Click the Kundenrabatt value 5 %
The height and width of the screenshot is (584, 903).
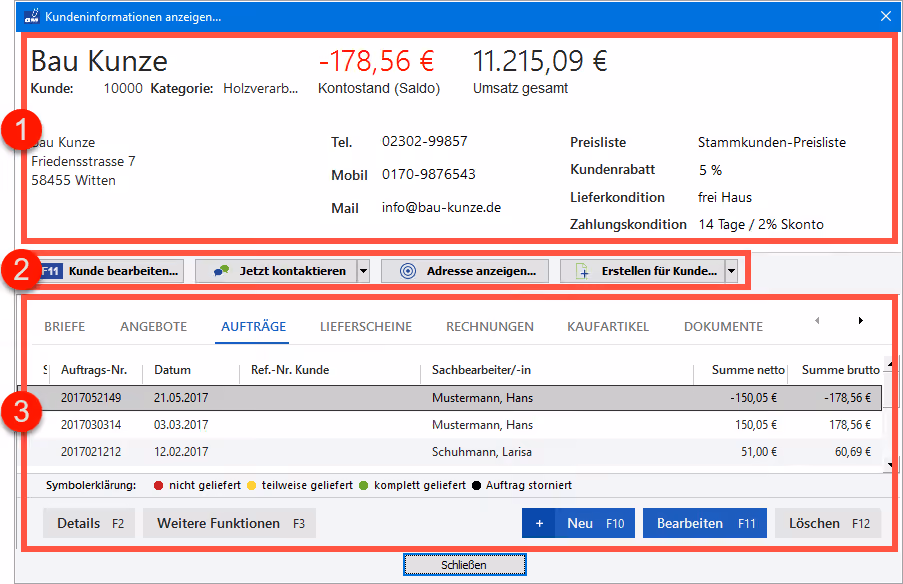710,170
